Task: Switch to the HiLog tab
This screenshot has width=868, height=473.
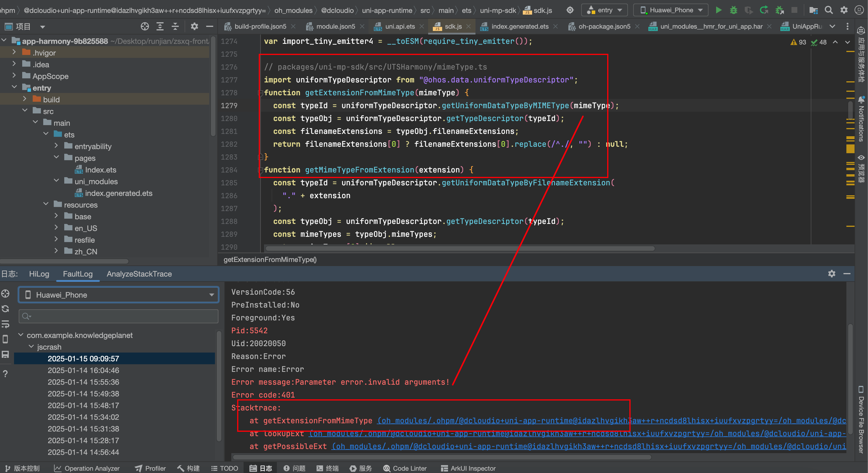Action: tap(39, 274)
